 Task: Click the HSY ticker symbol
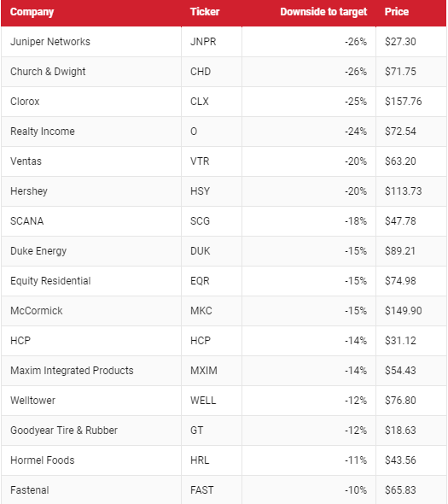pos(200,191)
